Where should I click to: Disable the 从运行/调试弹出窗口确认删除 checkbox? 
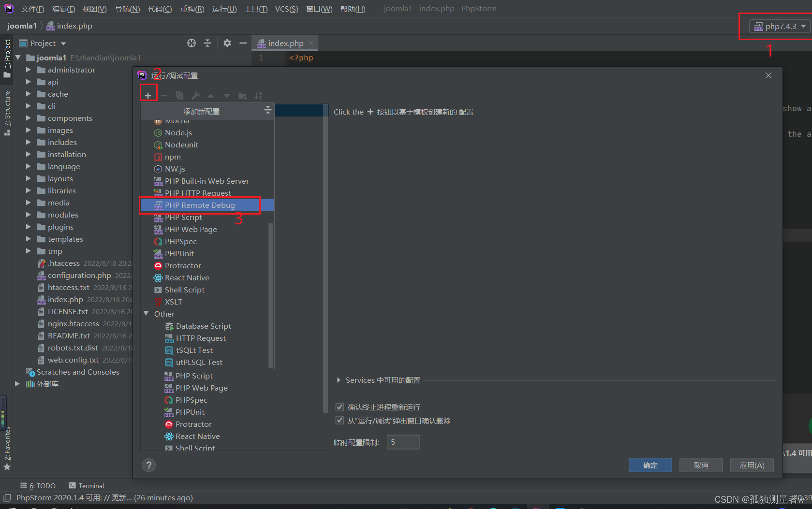click(340, 420)
